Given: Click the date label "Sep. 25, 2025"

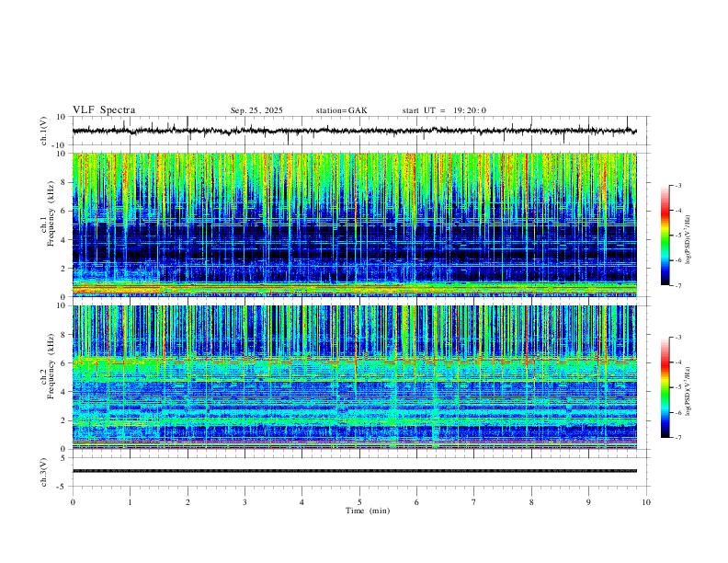Looking at the screenshot, I should pos(256,110).
